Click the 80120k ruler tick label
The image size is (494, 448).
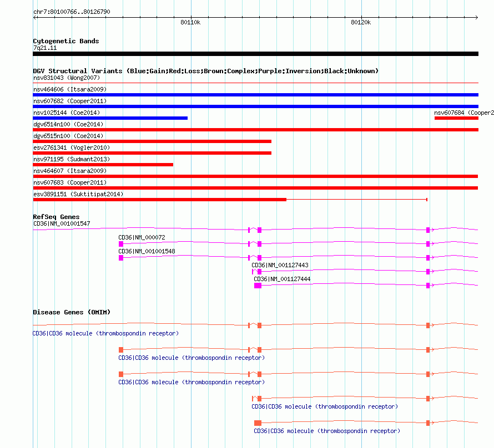coord(361,22)
